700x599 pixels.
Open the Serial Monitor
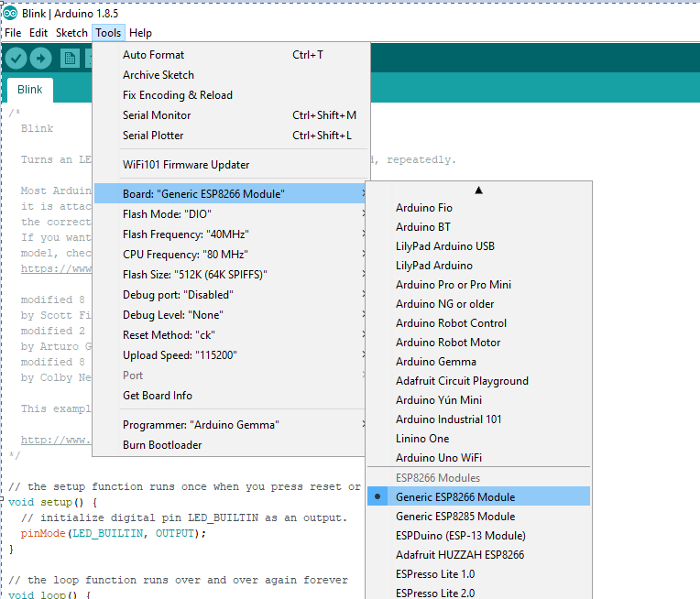[x=231, y=115]
